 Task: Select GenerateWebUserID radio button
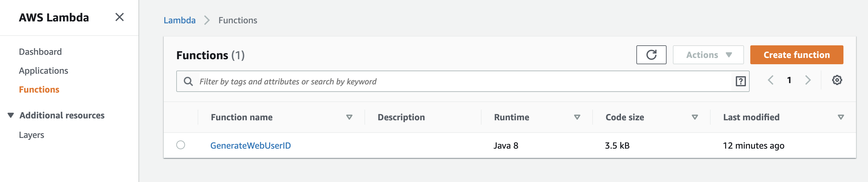(181, 145)
